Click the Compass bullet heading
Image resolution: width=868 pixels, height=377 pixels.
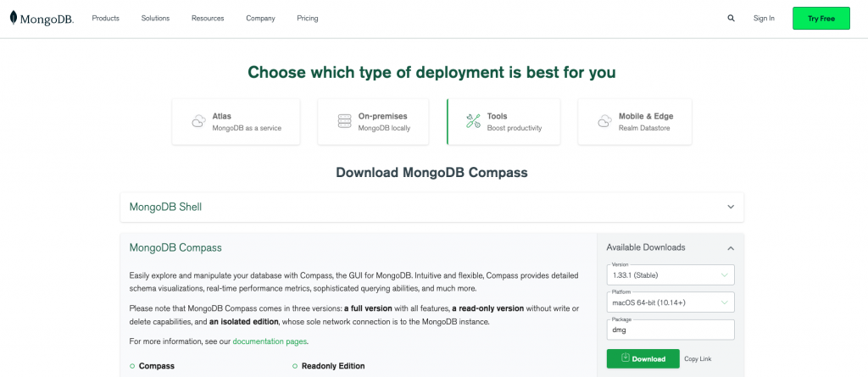[x=157, y=366]
